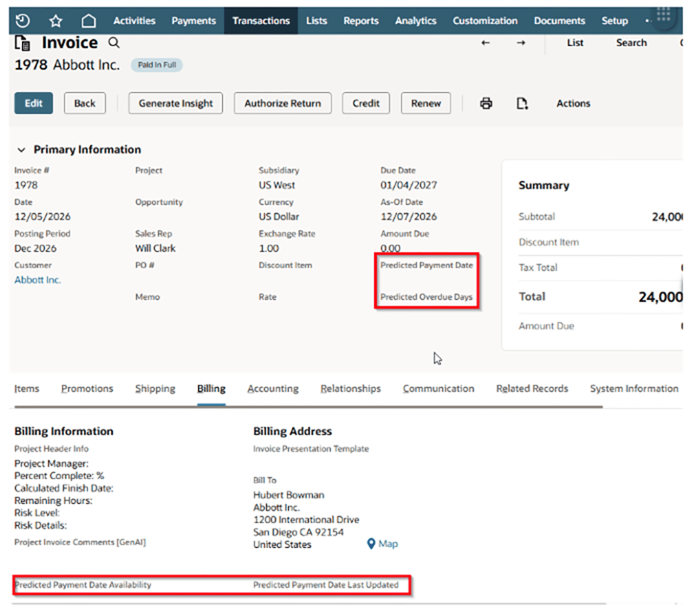
Task: Click the new document page icon
Action: pos(522,104)
